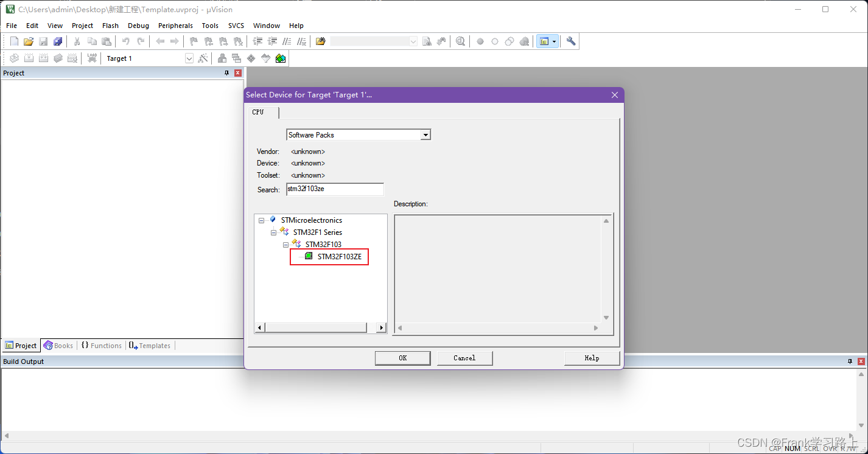
Task: Click the Redo arrow icon
Action: click(x=141, y=41)
